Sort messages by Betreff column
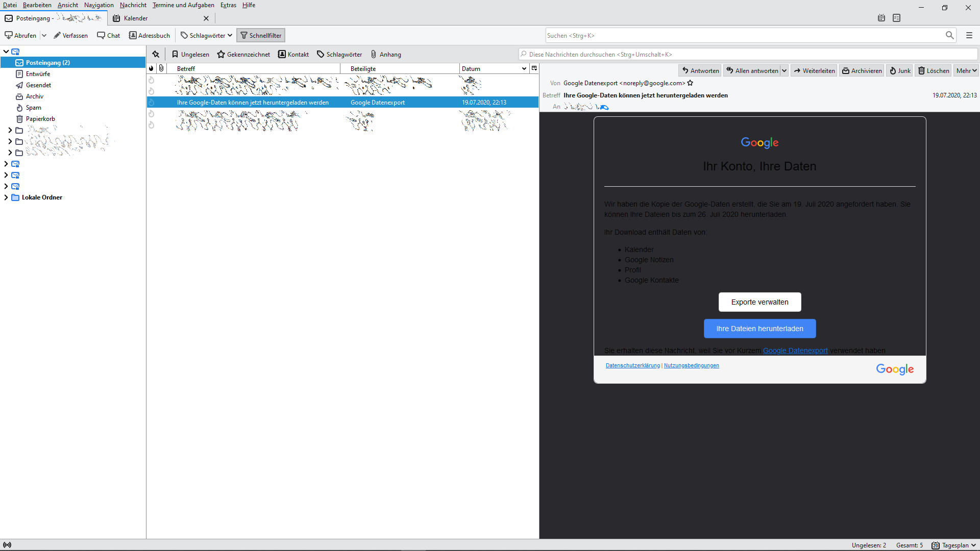980x551 pixels. tap(253, 68)
